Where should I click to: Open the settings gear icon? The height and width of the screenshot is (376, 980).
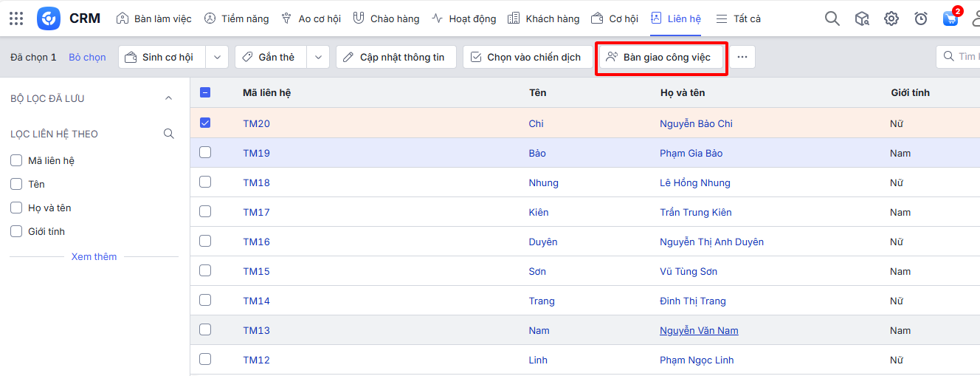(x=891, y=18)
